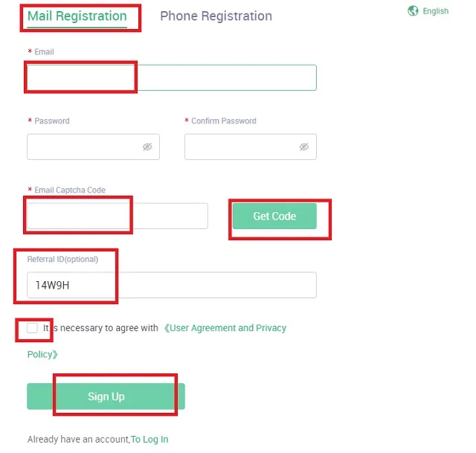
Task: Switch to the Mail Registration tab
Action: [x=77, y=16]
